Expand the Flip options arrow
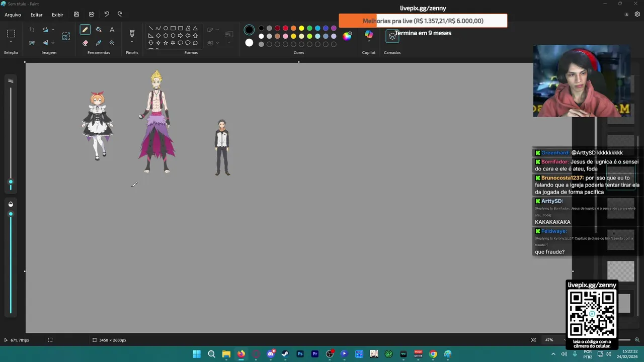This screenshot has width=644, height=362. pyautogui.click(x=53, y=43)
